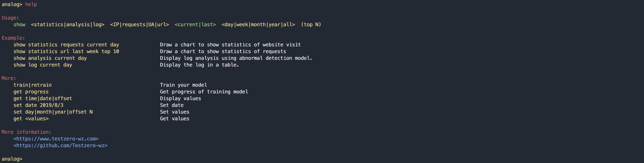Click the help command at top
The width and height of the screenshot is (644, 163).
[x=31, y=4]
